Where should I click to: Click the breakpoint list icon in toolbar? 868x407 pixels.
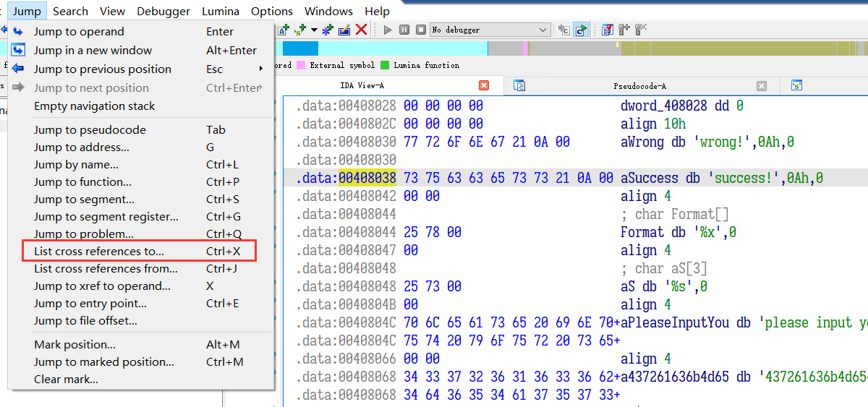(x=607, y=30)
